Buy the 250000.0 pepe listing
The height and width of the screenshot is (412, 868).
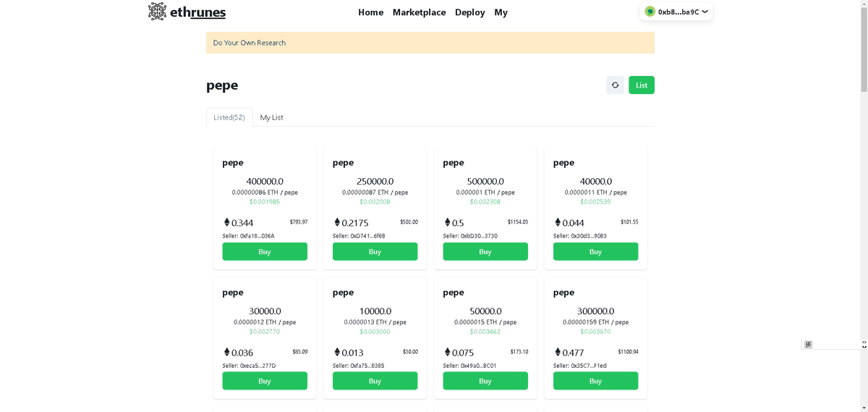pyautogui.click(x=375, y=251)
